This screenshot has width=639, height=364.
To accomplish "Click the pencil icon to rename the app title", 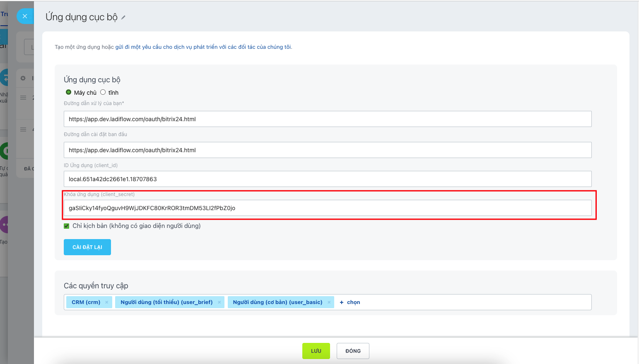I will pos(123,17).
